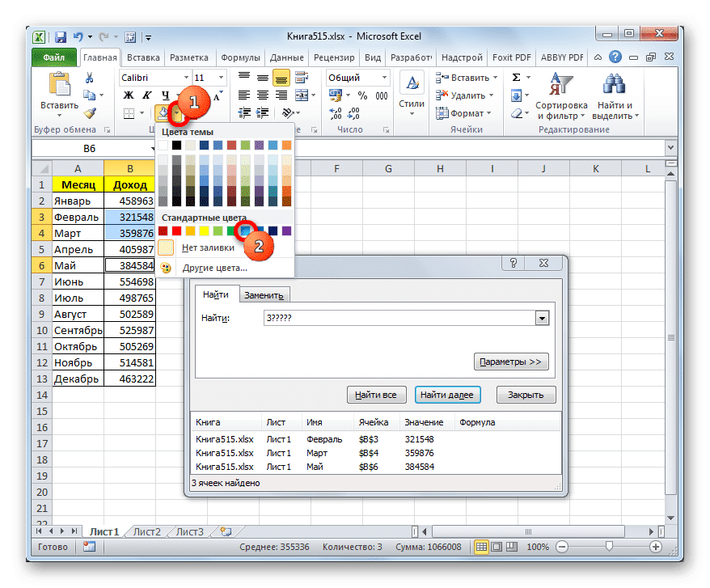Image resolution: width=710 pixels, height=588 pixels.
Task: Click Закрыть button in dialog
Action: (526, 395)
